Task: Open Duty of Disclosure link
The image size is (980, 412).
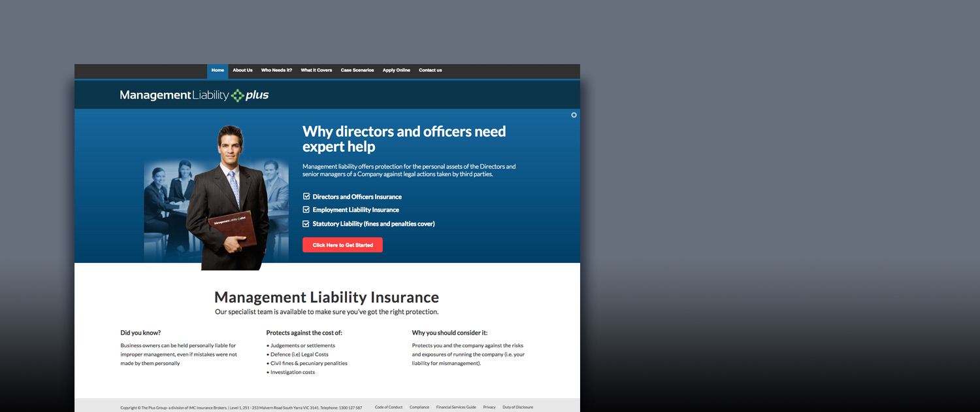Action: (x=517, y=407)
